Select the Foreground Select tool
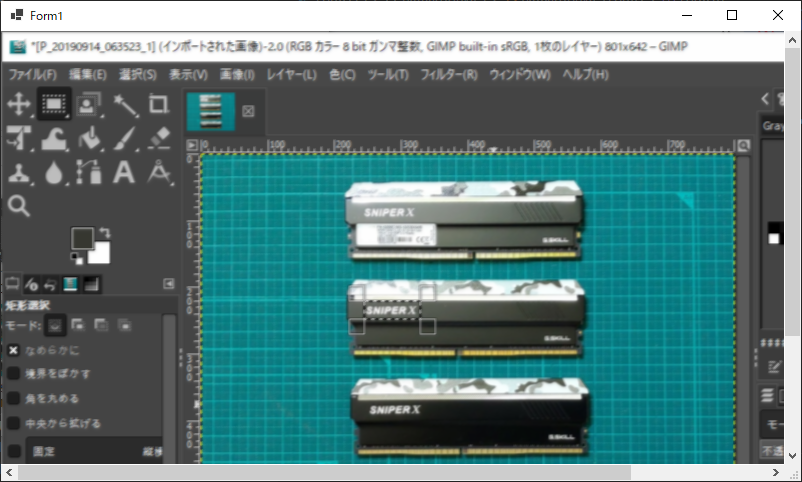 pyautogui.click(x=88, y=104)
